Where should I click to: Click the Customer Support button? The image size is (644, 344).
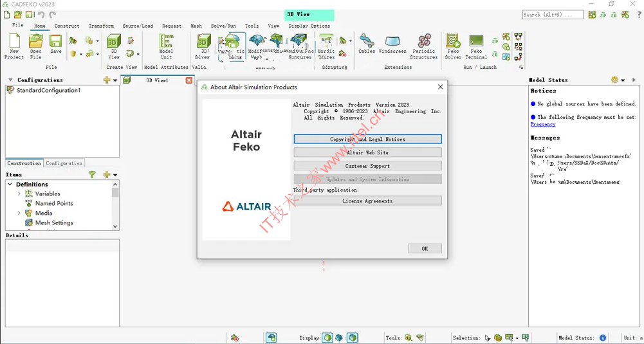pyautogui.click(x=367, y=166)
